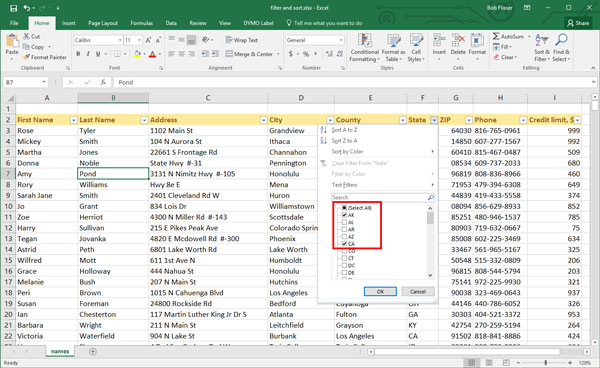The height and width of the screenshot is (368, 600).
Task: Open the County filter dropdown
Action: point(403,120)
